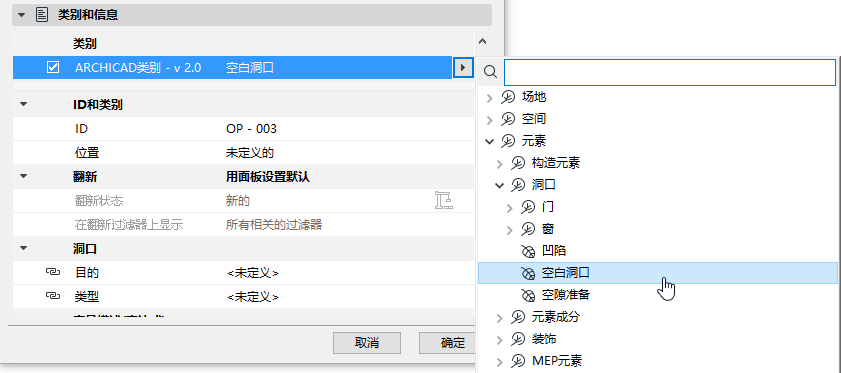Screen dimensions: 841x373
Task: Select 元素 classification item
Action: [x=534, y=141]
